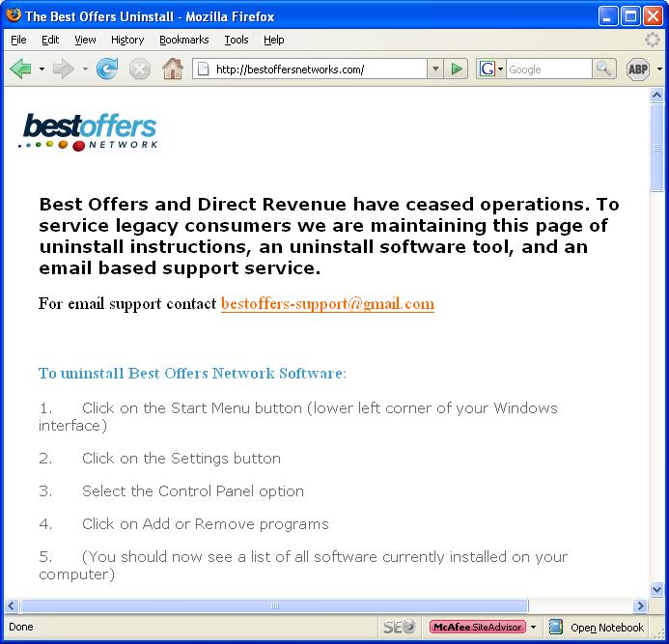Image resolution: width=669 pixels, height=644 pixels.
Task: Click the heading 'To uninstall Best Offers Network Software:'
Action: 192,374
